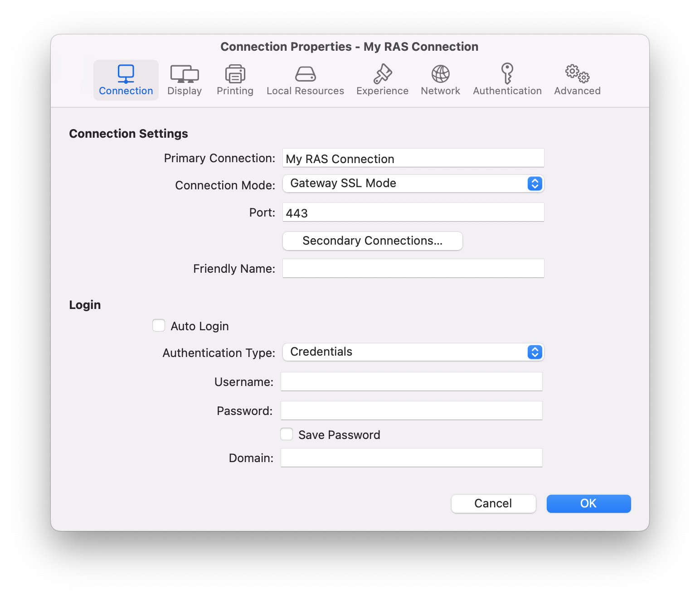
Task: Enable the Auto Login checkbox
Action: 159,325
